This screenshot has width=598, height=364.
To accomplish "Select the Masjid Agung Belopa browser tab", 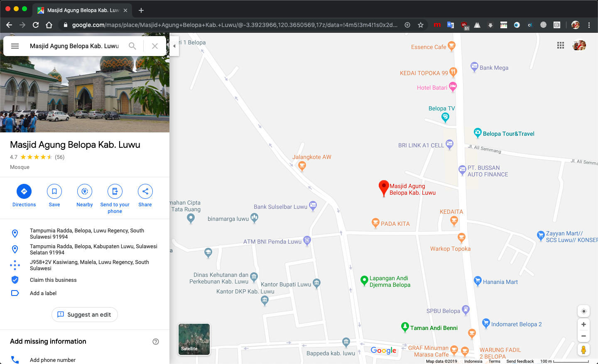I will pos(82,10).
